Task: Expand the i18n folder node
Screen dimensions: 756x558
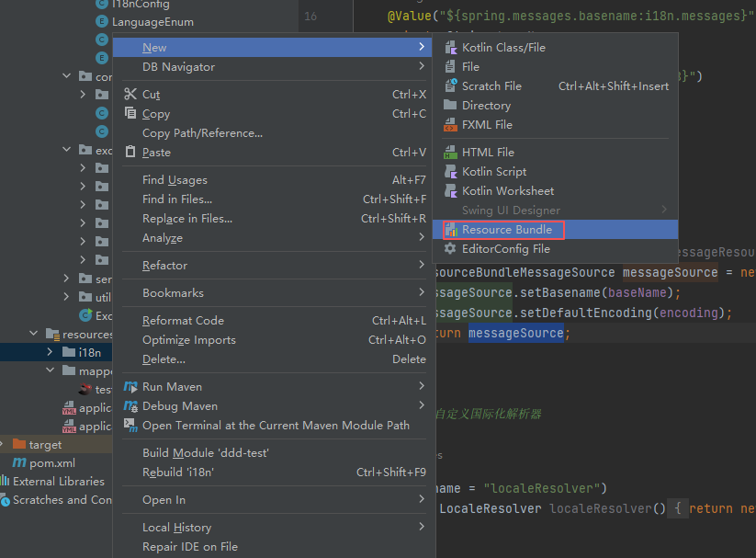Action: (x=50, y=352)
